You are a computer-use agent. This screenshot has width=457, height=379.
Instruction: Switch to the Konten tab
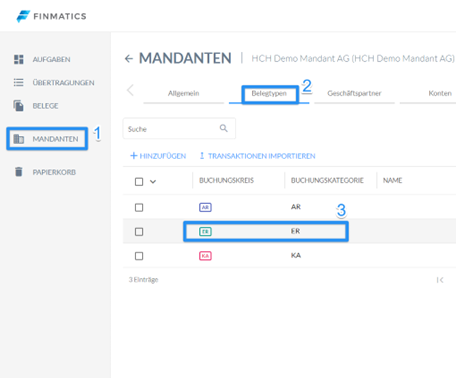[x=440, y=93]
